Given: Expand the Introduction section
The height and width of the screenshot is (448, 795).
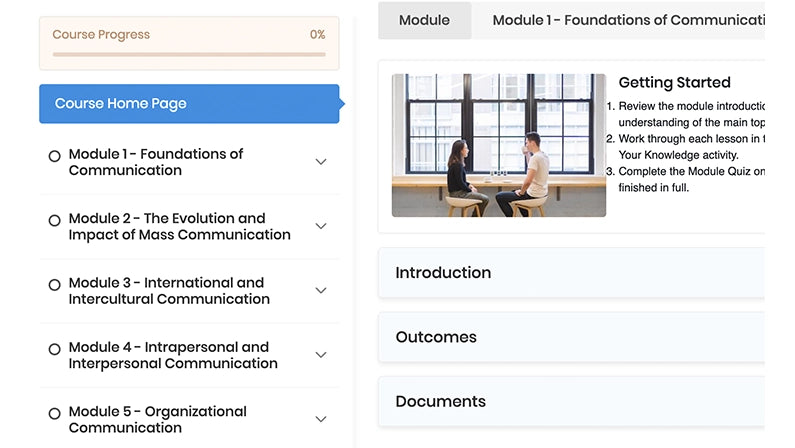Looking at the screenshot, I should click(x=571, y=273).
